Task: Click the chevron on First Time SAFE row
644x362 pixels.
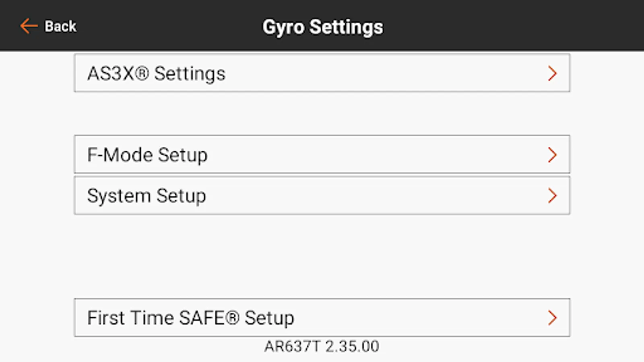Action: click(552, 318)
